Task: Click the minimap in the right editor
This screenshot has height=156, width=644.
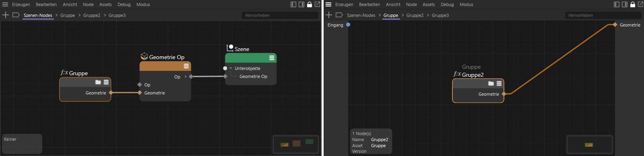Action: click(x=590, y=144)
